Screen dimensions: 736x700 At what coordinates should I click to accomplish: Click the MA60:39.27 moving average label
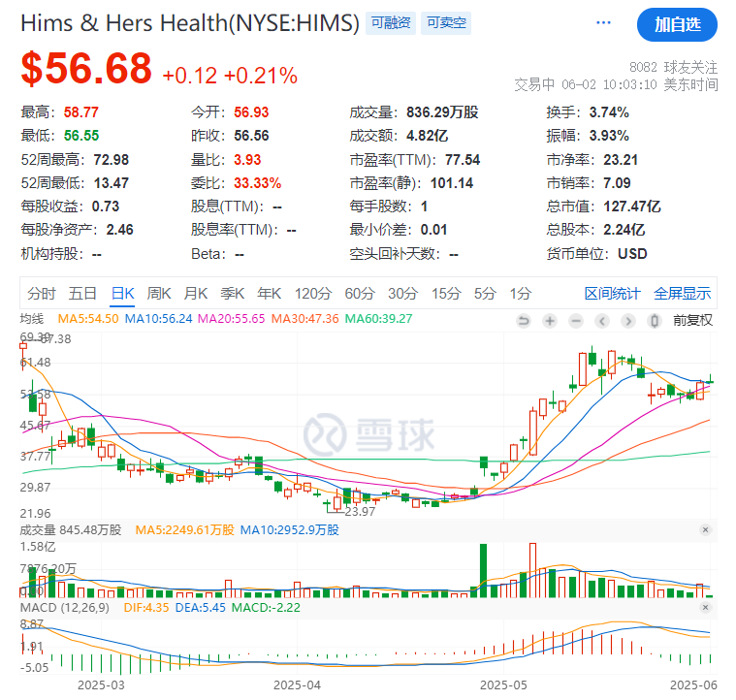(379, 319)
